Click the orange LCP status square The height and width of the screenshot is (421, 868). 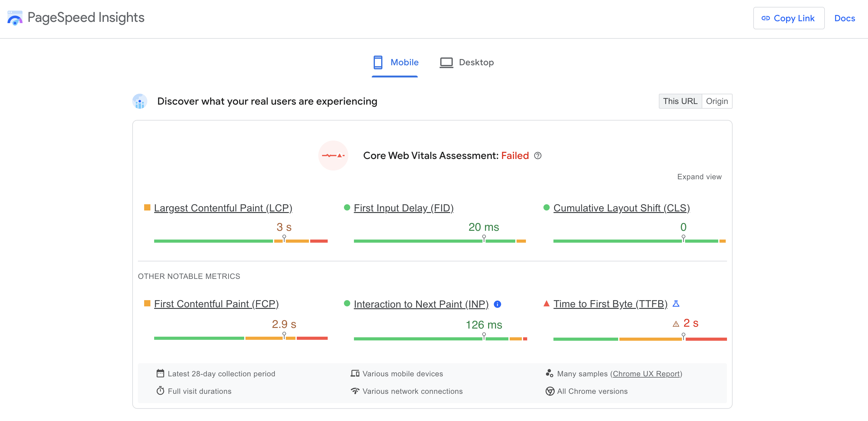point(147,207)
